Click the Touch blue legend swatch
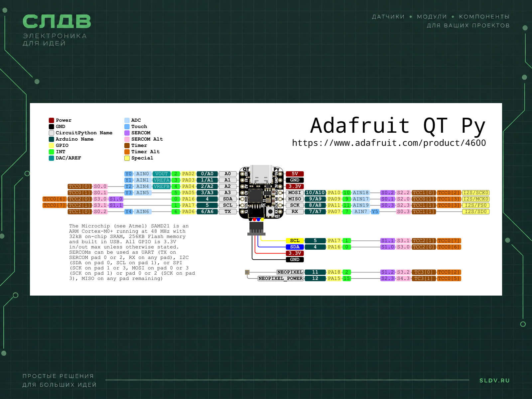Image resolution: width=532 pixels, height=399 pixels. point(127,127)
